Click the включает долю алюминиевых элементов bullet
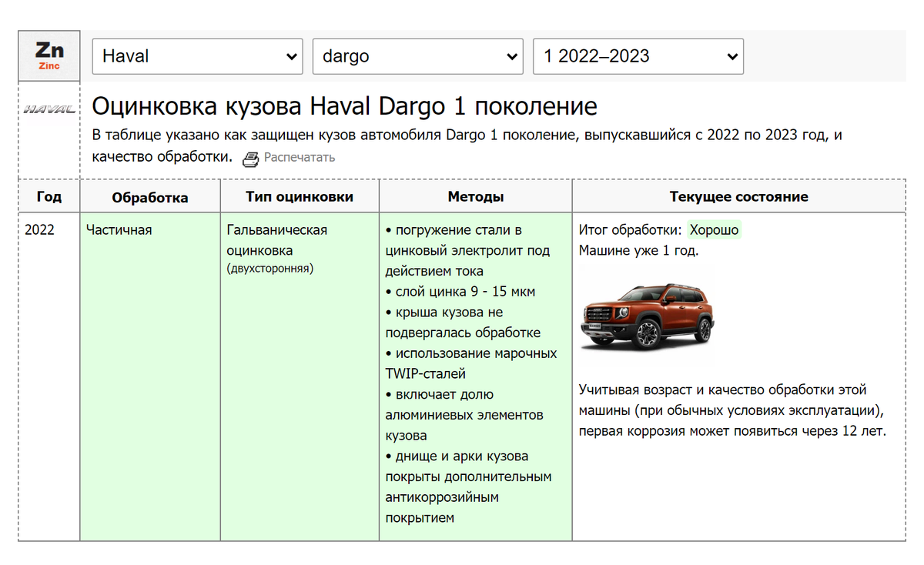924x565 pixels. 464,415
